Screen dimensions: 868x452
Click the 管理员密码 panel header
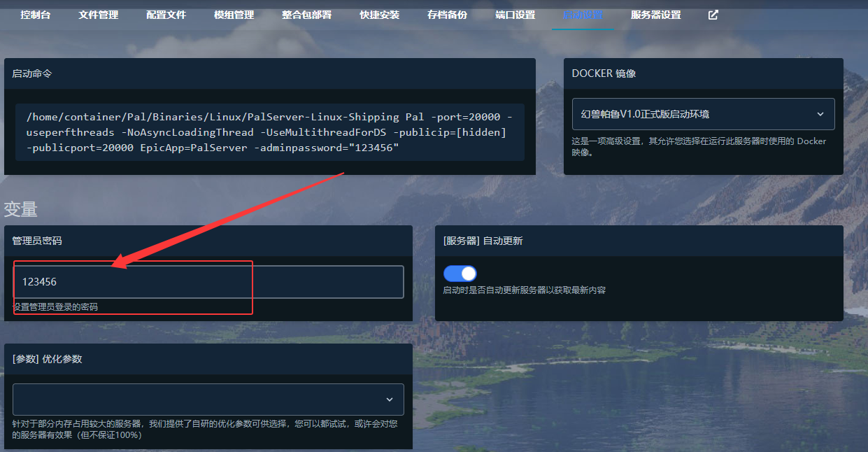point(208,241)
